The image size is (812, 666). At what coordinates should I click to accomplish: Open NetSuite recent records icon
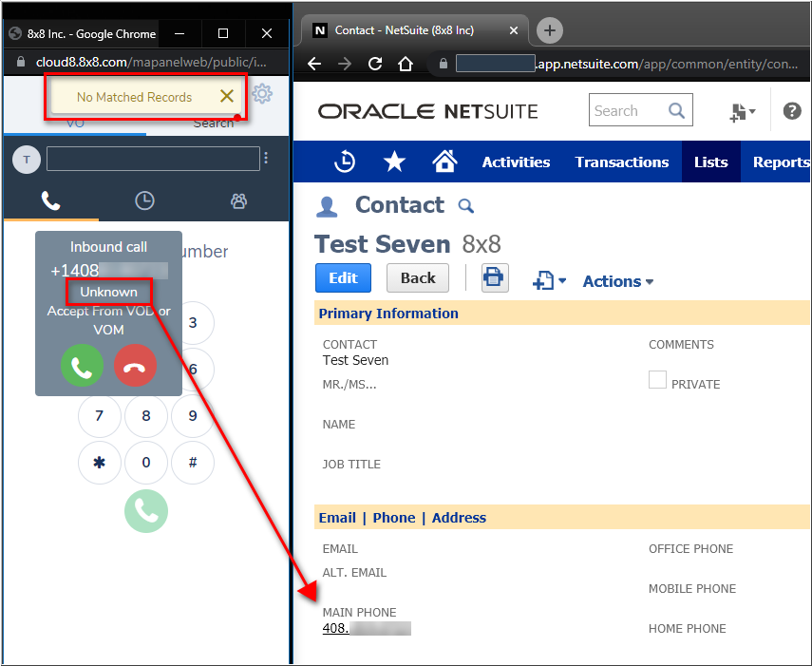pos(345,162)
